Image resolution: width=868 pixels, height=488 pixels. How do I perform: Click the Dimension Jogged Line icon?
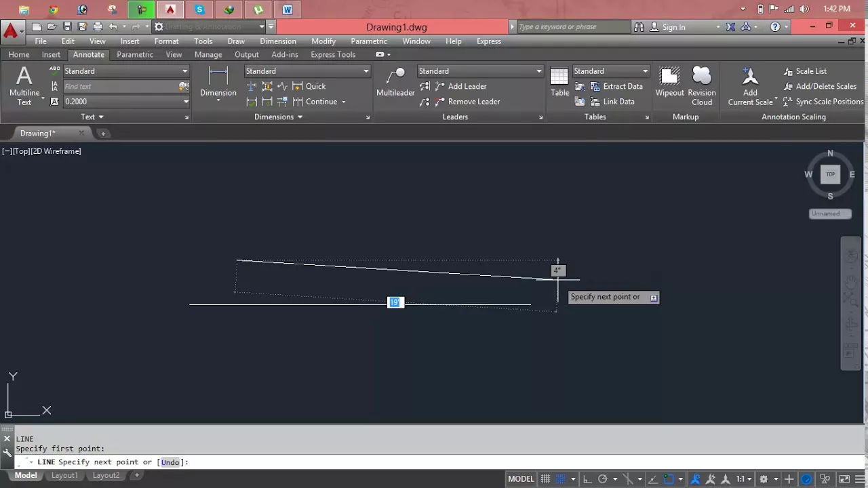click(282, 86)
